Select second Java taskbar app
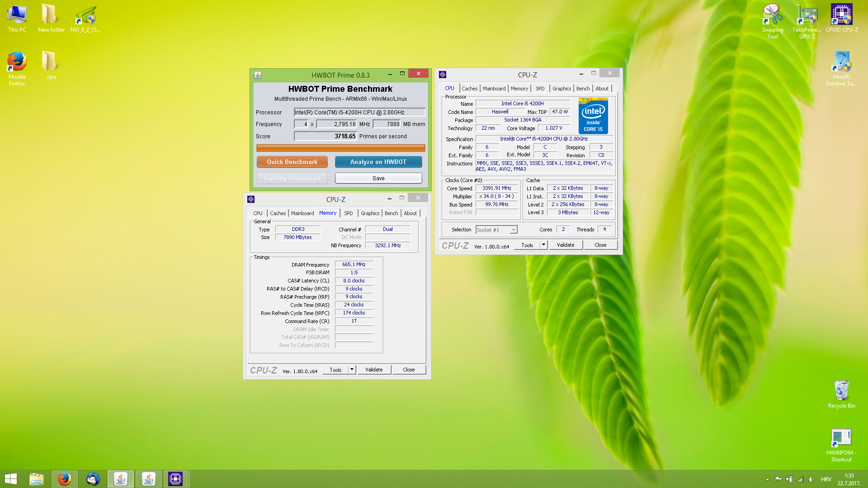 pos(149,479)
